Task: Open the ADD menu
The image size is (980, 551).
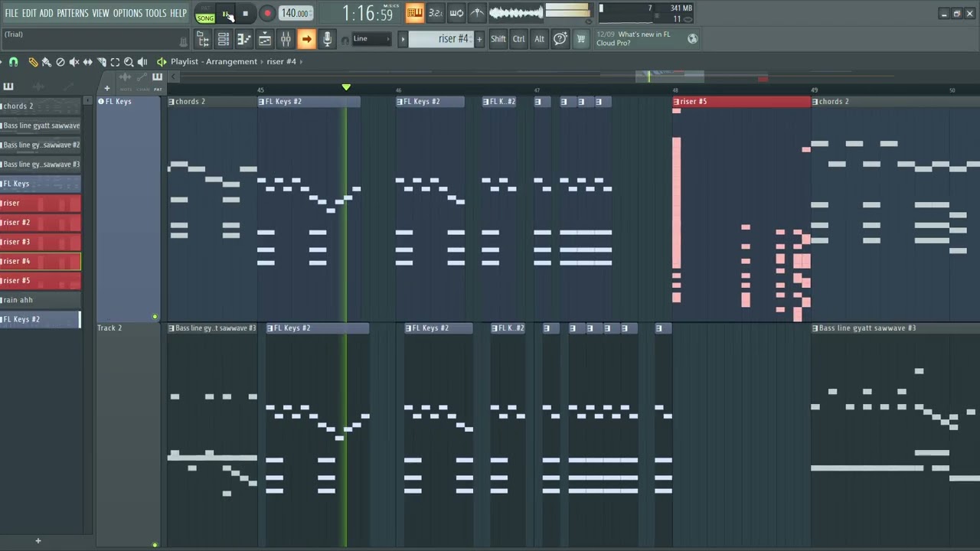Action: pos(47,13)
